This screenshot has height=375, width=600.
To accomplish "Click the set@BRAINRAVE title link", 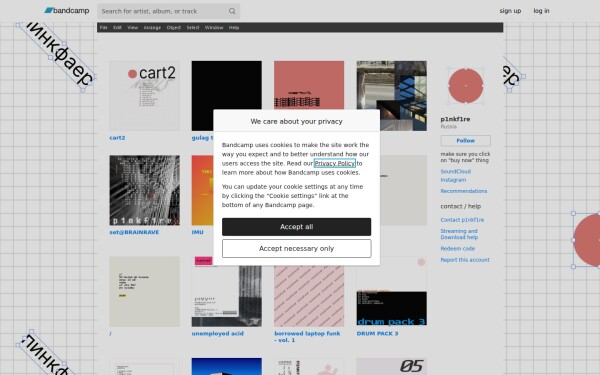I will point(134,232).
